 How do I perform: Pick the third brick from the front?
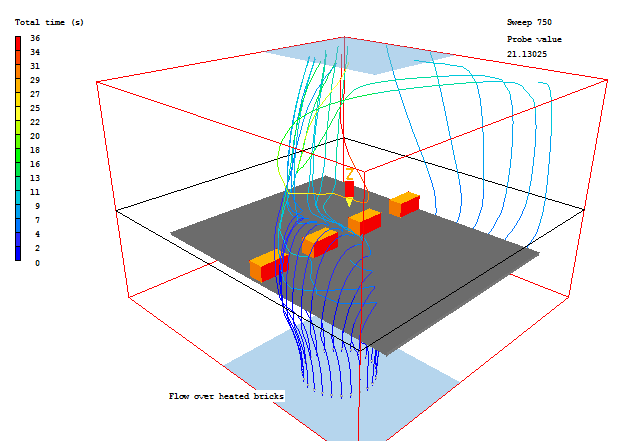[x=364, y=222]
